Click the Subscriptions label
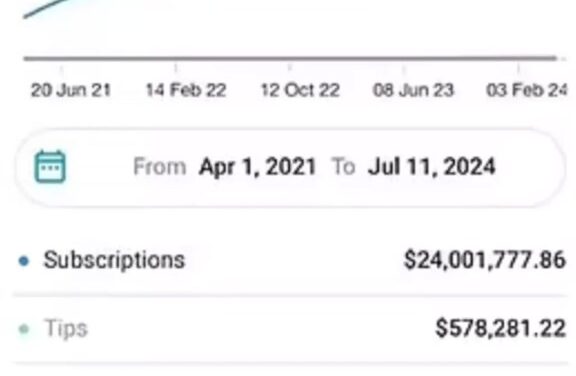The image size is (576, 376). pos(114,260)
